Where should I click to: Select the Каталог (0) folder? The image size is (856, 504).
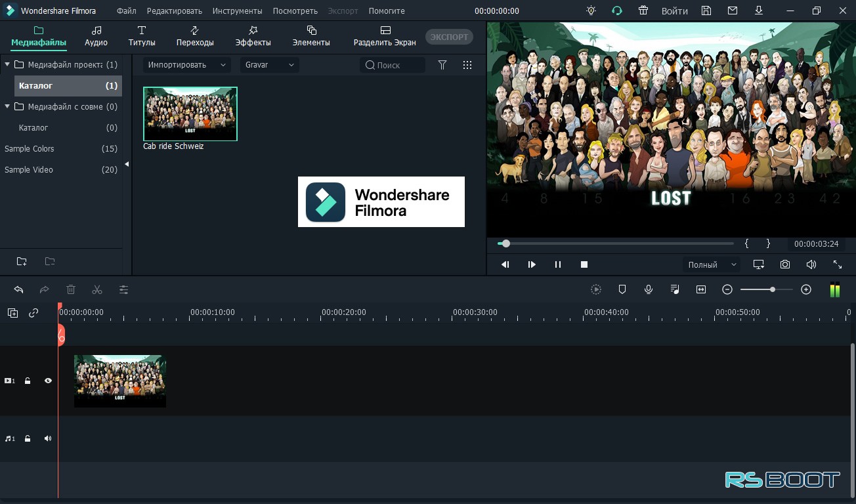click(68, 127)
